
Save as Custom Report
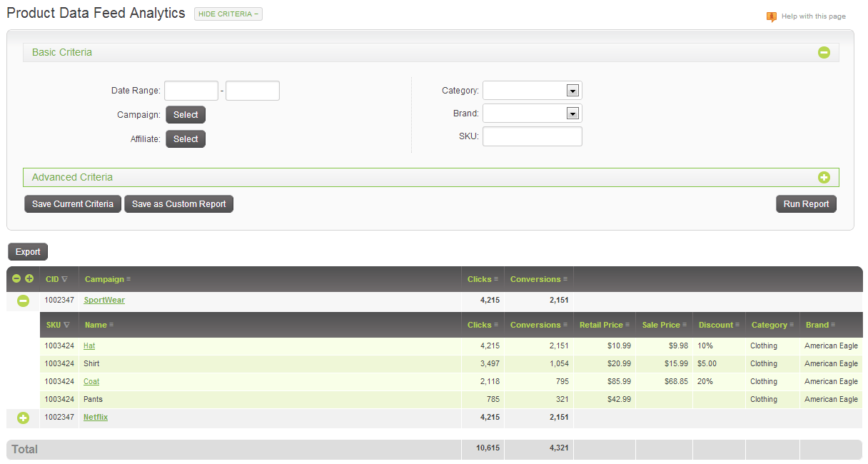(x=178, y=203)
